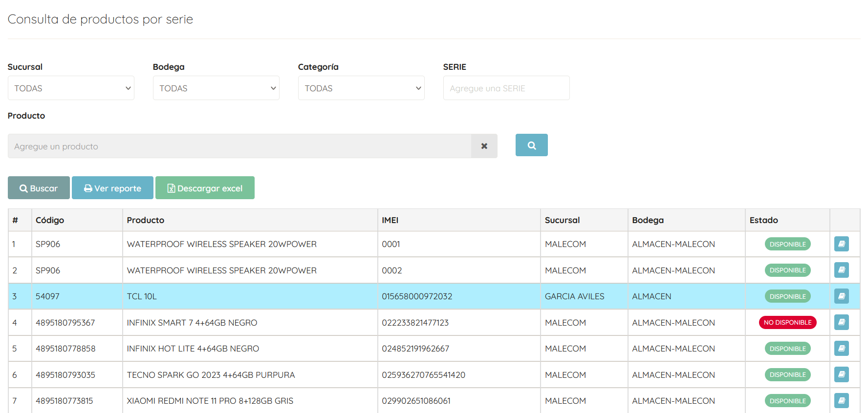Click the ALMACEN bodega cell in TCL row

[686, 296]
